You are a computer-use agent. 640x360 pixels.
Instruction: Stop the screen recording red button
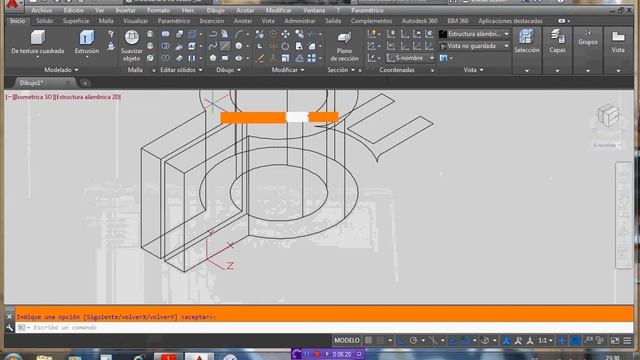pyautogui.click(x=318, y=354)
